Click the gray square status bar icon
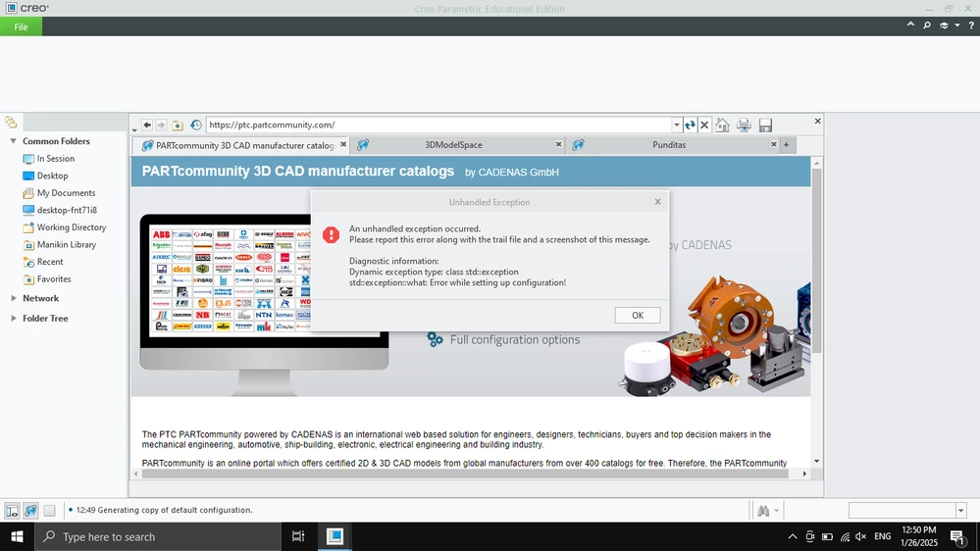Screen dimensions: 980x551 point(49,511)
